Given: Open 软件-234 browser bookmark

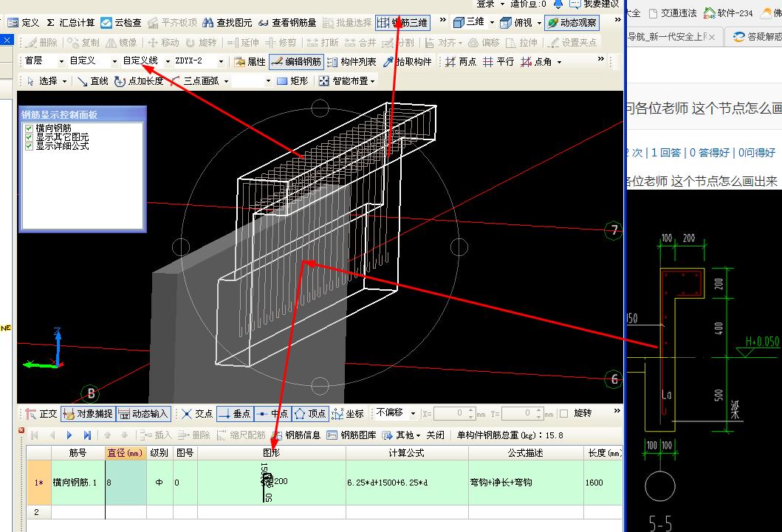Looking at the screenshot, I should click(x=728, y=13).
